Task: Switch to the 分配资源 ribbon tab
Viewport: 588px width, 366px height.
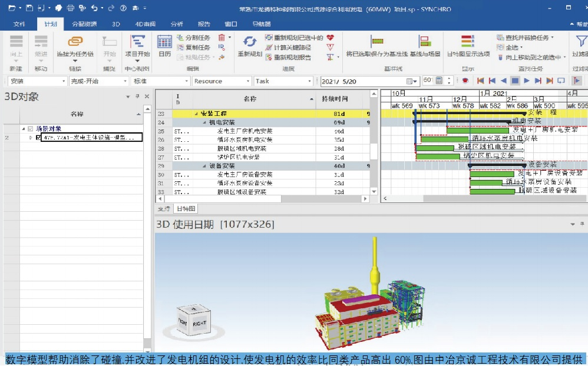Action: (x=84, y=24)
